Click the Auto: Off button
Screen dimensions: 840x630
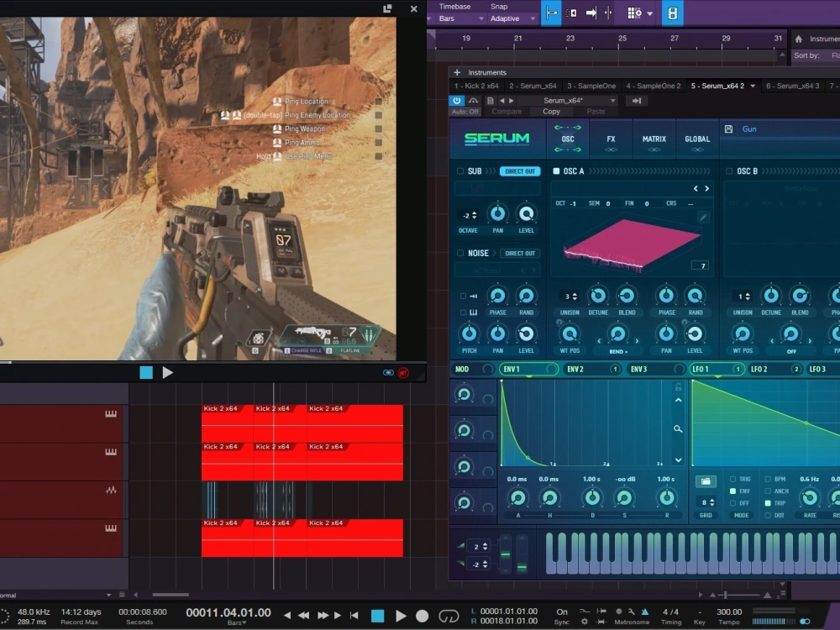coord(465,112)
